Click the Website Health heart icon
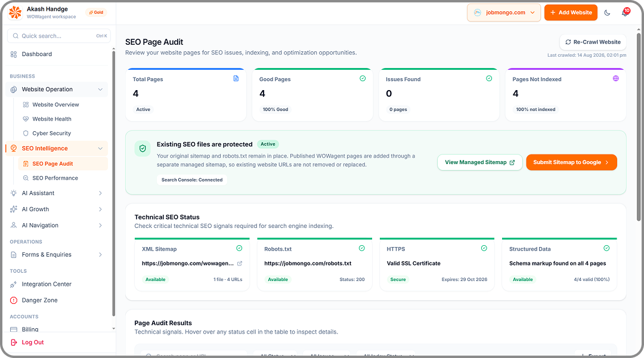This screenshot has width=644, height=358. coord(26,119)
